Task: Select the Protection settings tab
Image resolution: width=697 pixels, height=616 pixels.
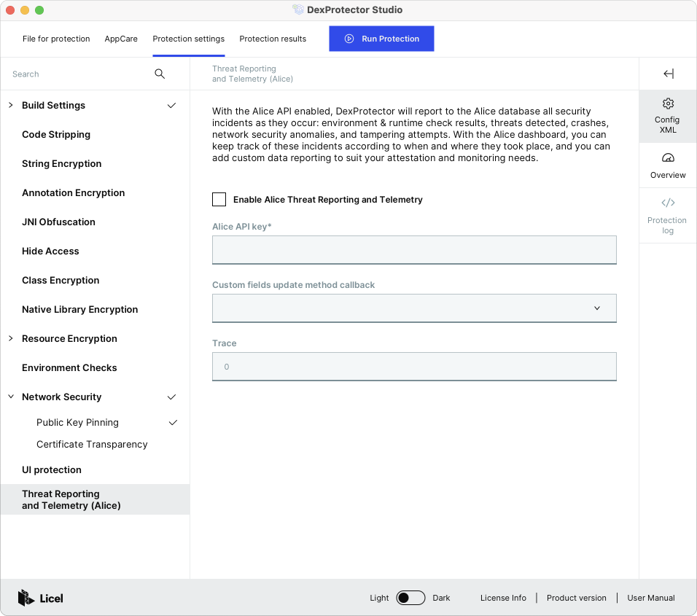Action: pyautogui.click(x=189, y=39)
